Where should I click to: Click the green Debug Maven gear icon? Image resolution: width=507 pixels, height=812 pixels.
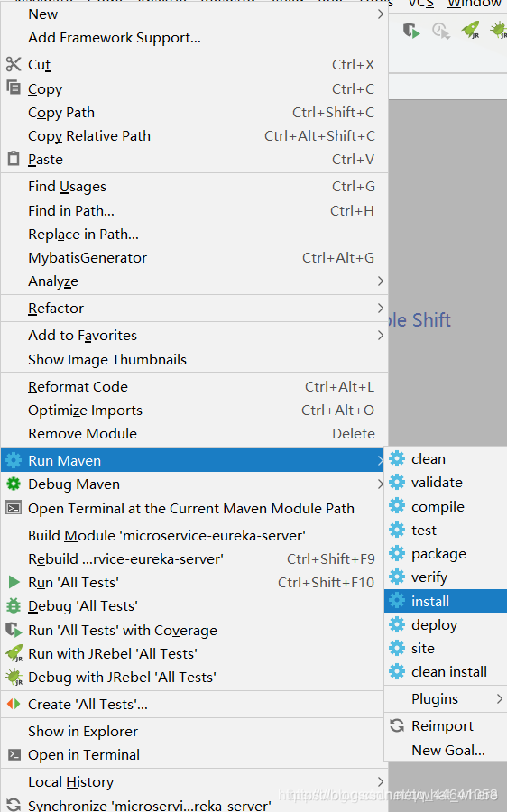pyautogui.click(x=14, y=484)
